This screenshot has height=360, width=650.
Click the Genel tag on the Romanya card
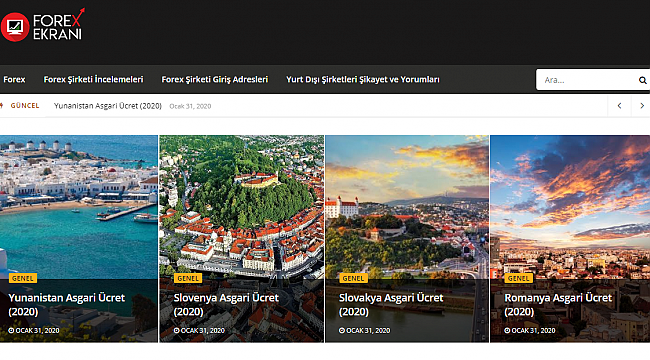(518, 278)
